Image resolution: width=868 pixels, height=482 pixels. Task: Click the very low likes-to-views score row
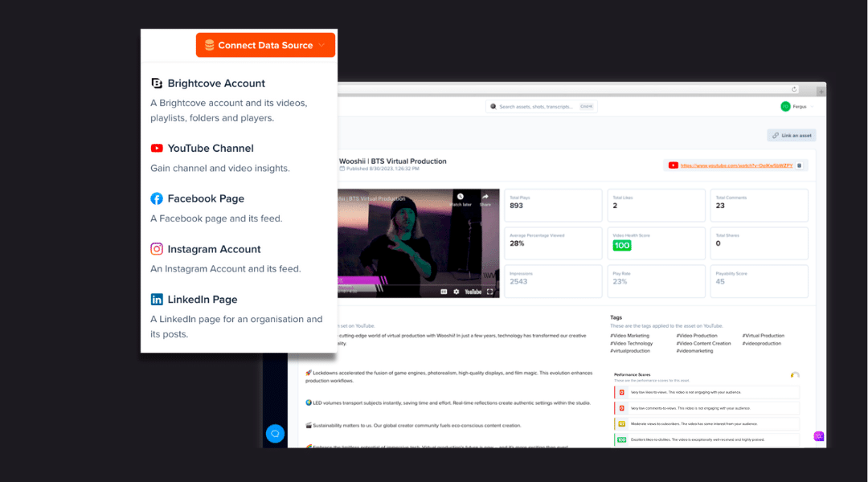coord(707,392)
